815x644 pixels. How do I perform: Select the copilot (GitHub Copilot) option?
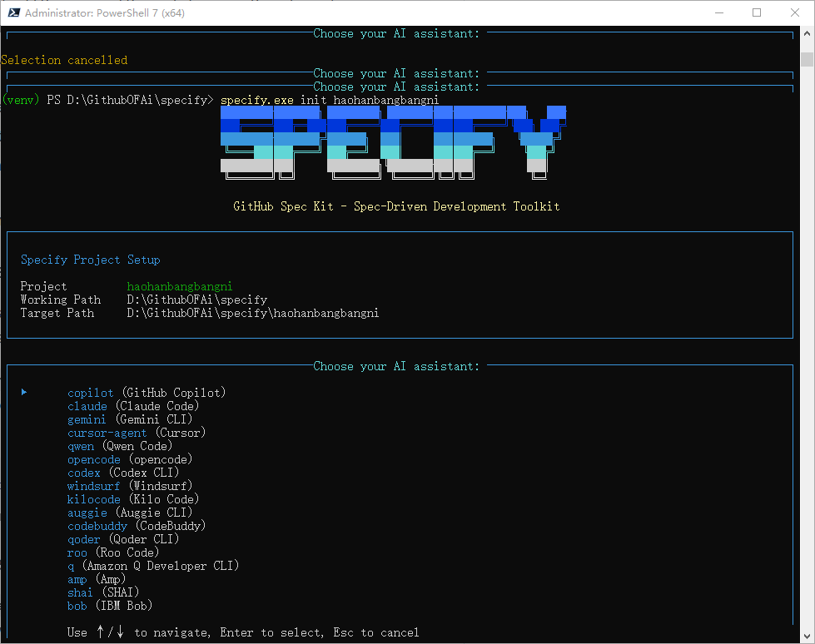(x=147, y=394)
